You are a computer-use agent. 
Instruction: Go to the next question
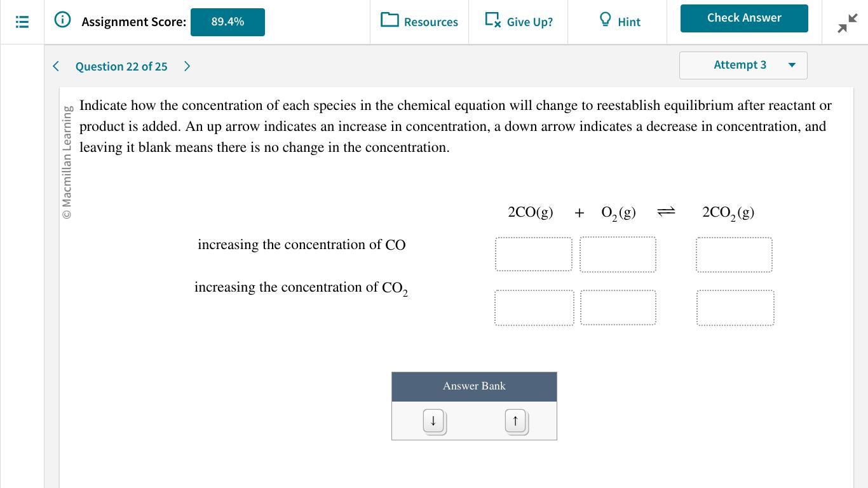coord(187,66)
